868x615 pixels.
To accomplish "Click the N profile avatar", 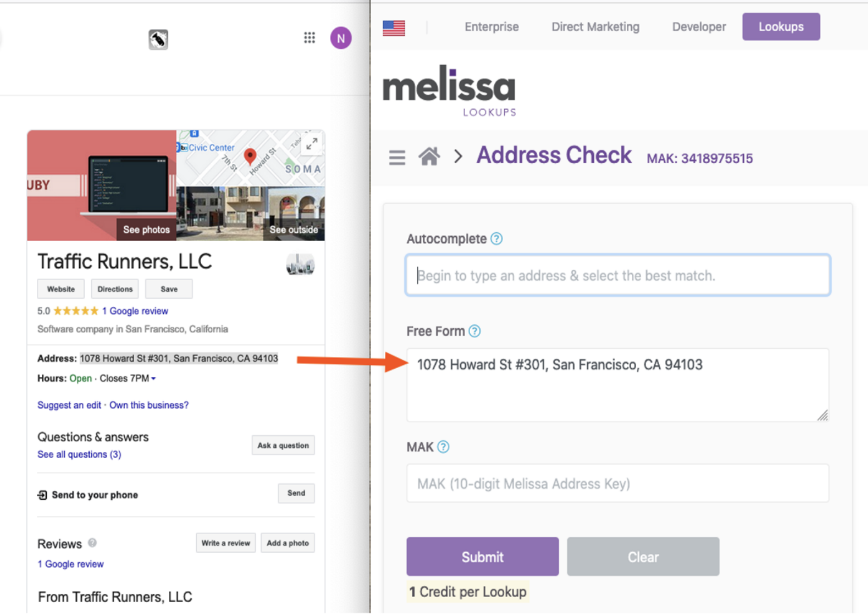I will click(340, 37).
